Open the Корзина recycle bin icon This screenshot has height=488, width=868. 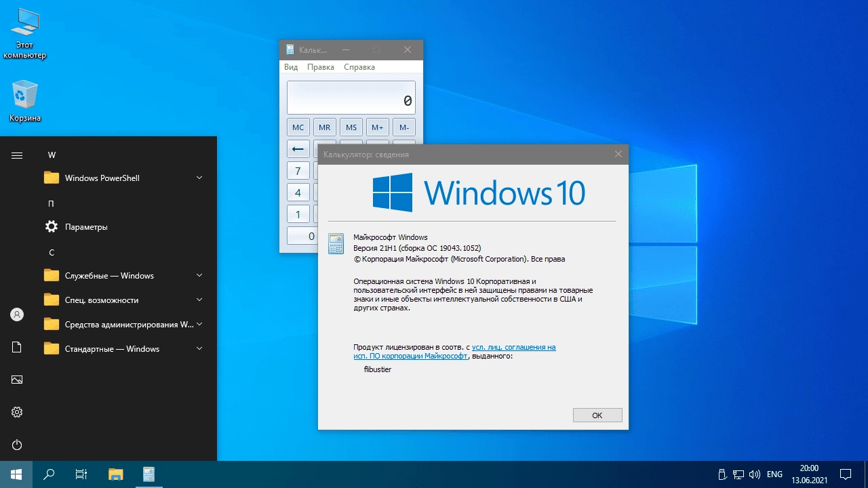(x=25, y=102)
